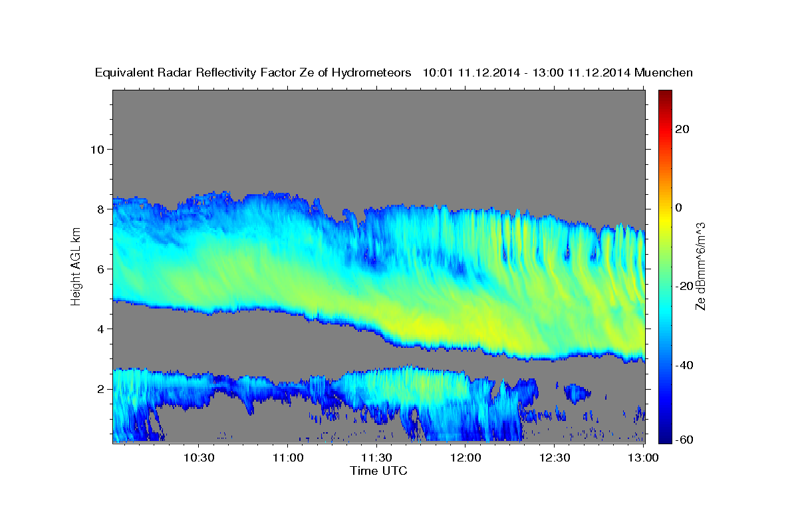Click the 'Time UTC' axis label
This screenshot has width=798, height=532.
coord(378,471)
